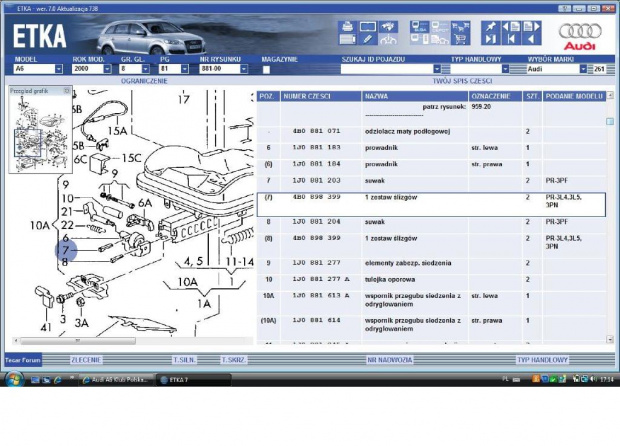Open the WYBÓR MARKI dropdown showing Audi
Viewport: 620px width, 446px height.
point(588,69)
